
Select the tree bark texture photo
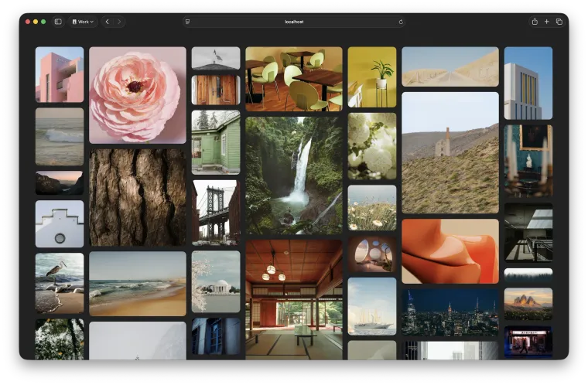(138, 197)
